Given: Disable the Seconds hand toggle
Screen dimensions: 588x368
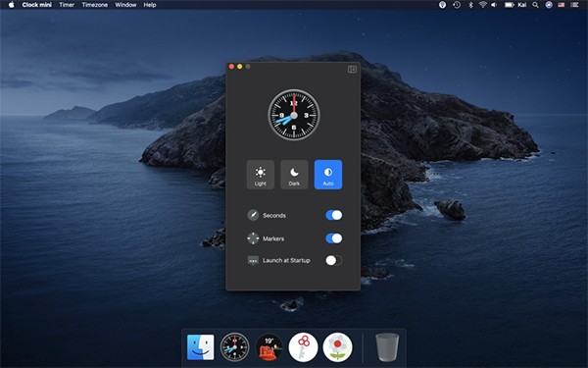Looking at the screenshot, I should coord(334,215).
